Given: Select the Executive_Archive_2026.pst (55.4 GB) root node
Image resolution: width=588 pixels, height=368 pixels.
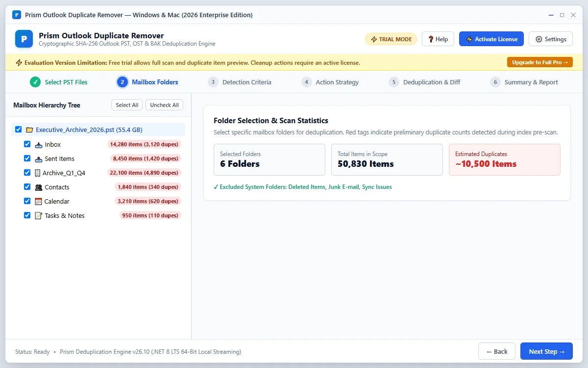Looking at the screenshot, I should tap(98, 130).
